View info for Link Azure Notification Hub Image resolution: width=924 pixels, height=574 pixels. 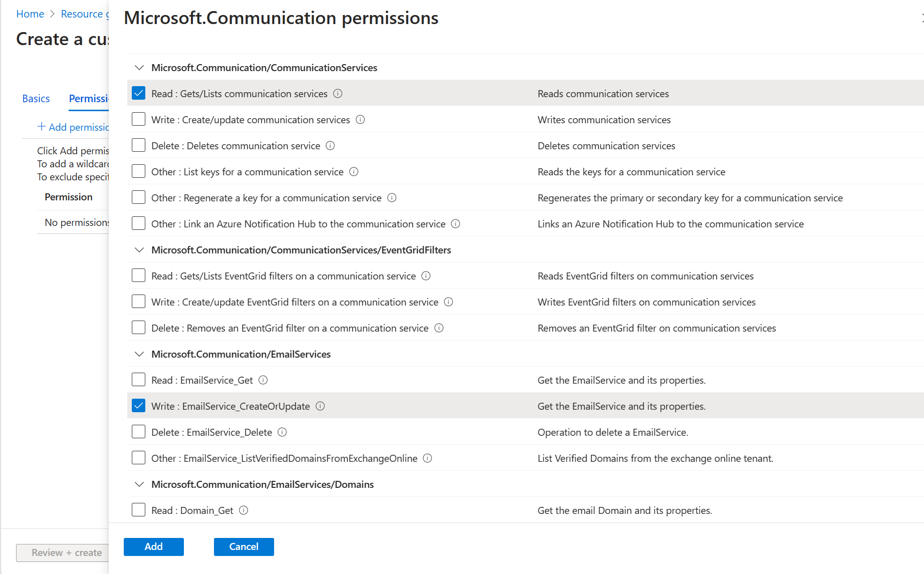455,224
